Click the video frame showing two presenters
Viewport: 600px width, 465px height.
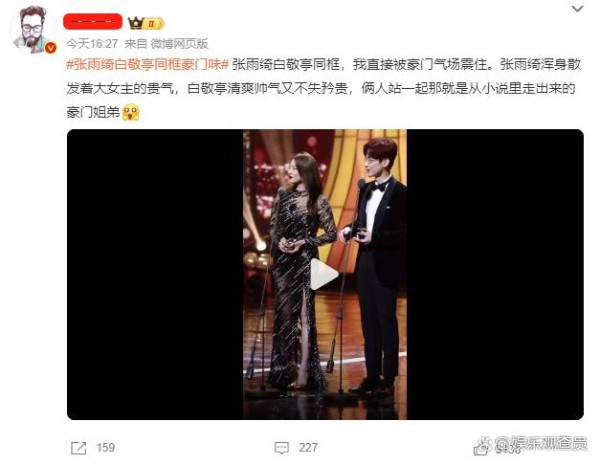click(325, 274)
